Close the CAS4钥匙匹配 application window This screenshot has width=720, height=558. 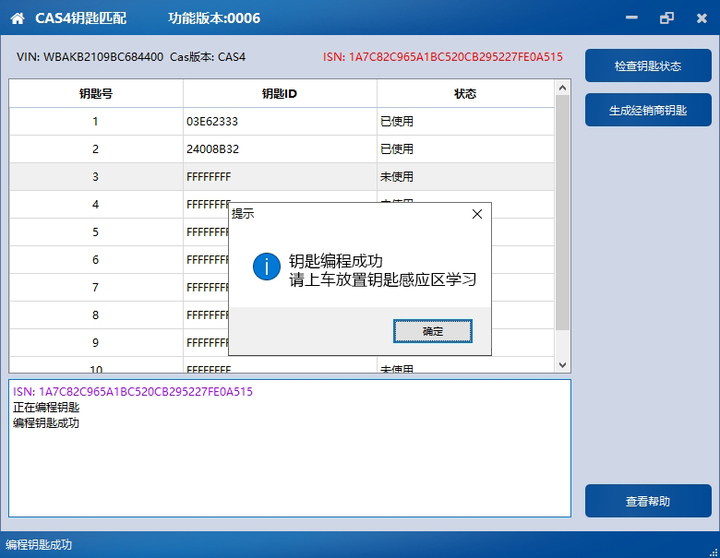coord(702,18)
